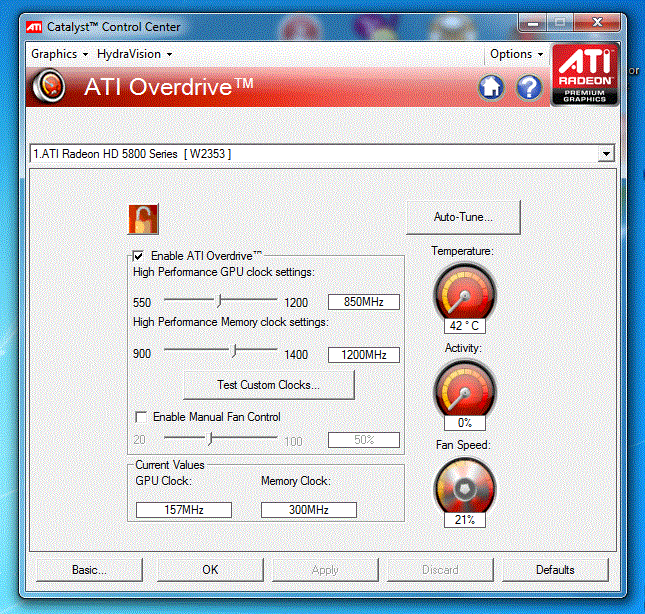Open the Graphics menu

(59, 54)
